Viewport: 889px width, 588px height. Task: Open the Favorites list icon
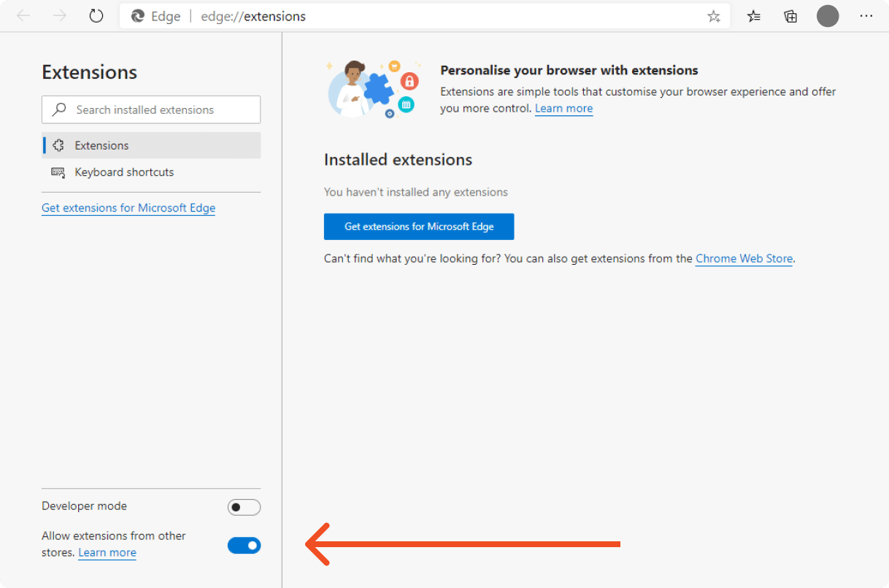(755, 16)
